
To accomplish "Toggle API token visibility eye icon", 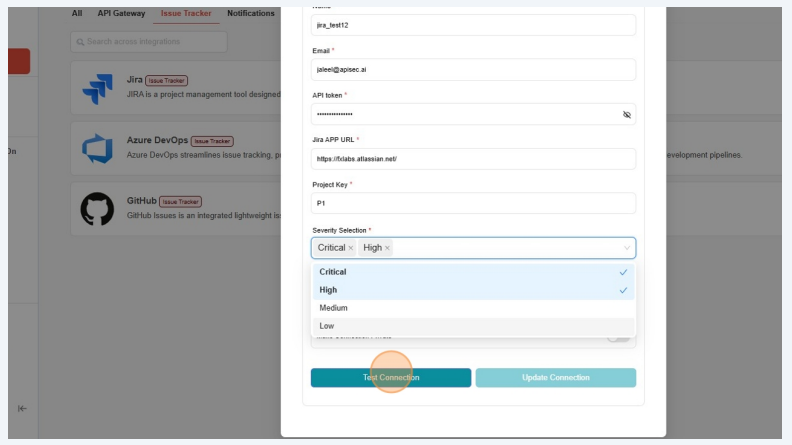I will 627,115.
